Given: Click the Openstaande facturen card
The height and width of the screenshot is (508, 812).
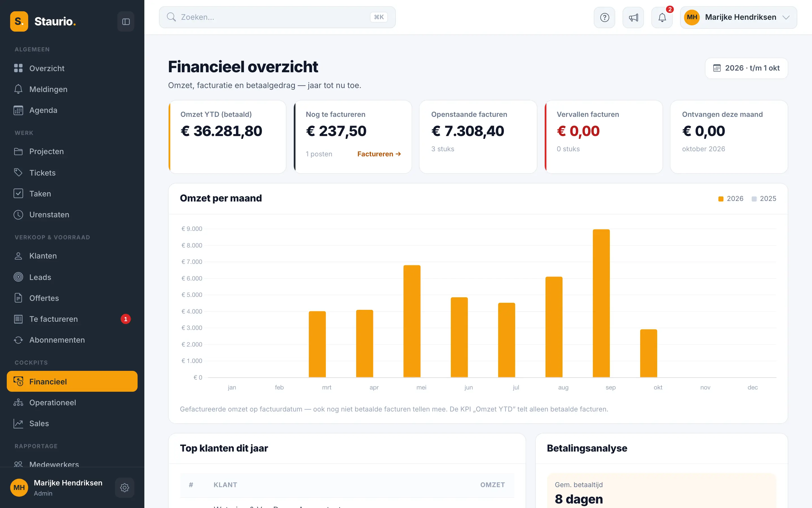Looking at the screenshot, I should [478, 137].
